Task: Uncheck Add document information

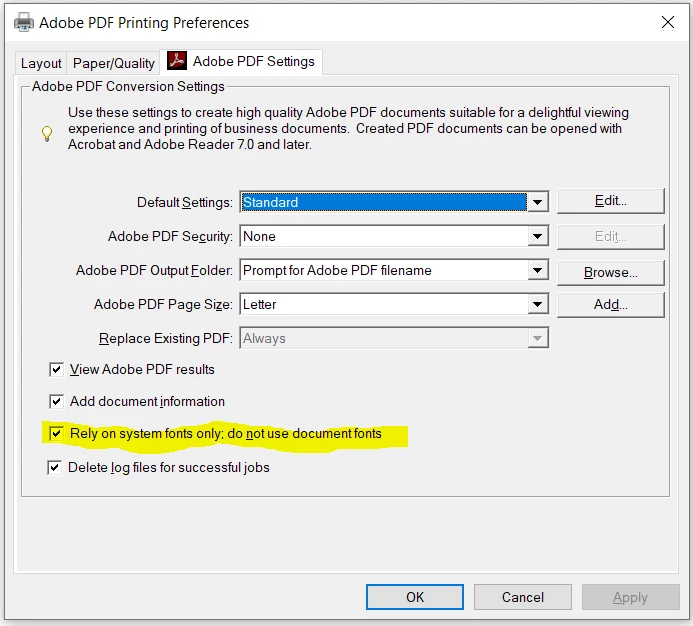Action: click(x=56, y=401)
